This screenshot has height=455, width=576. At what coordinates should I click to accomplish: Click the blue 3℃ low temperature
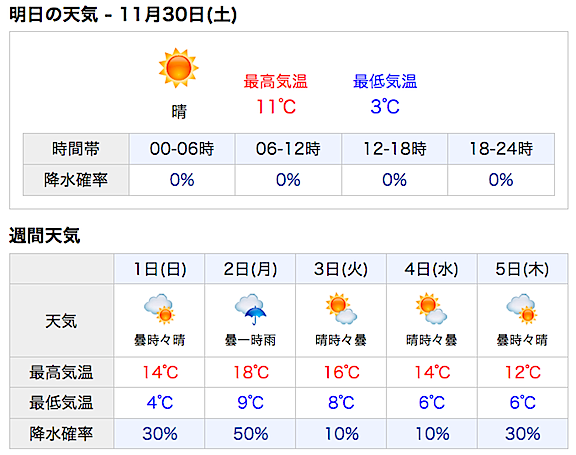[x=385, y=107]
